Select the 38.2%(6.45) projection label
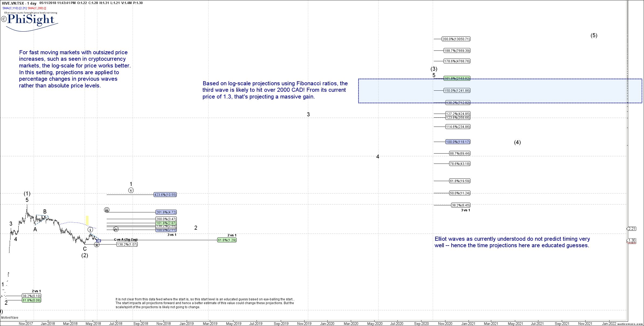This screenshot has width=644, height=326. pos(461,205)
